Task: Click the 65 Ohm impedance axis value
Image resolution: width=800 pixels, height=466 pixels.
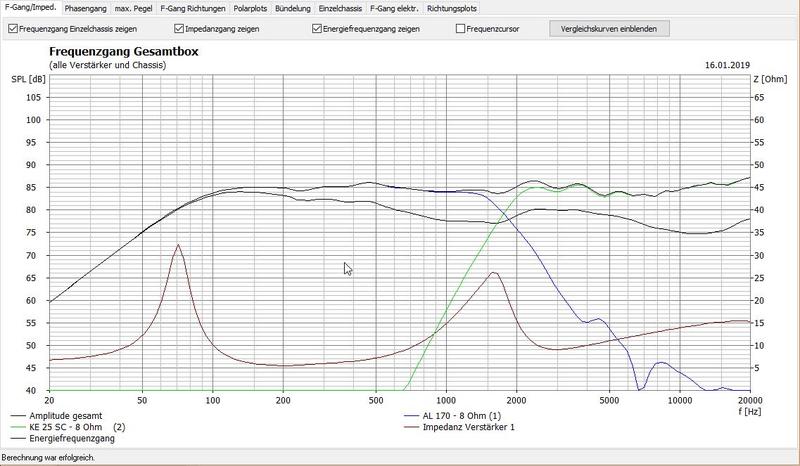Action: (x=759, y=97)
